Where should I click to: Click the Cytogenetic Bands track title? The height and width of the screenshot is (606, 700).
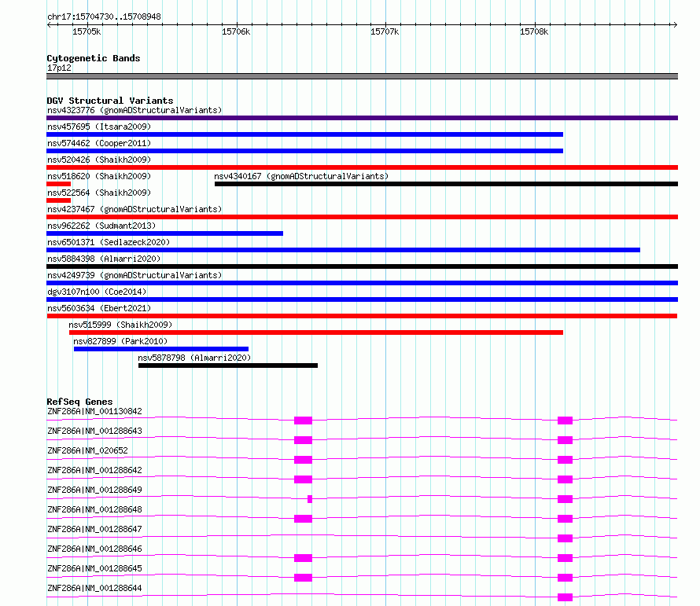click(x=94, y=58)
